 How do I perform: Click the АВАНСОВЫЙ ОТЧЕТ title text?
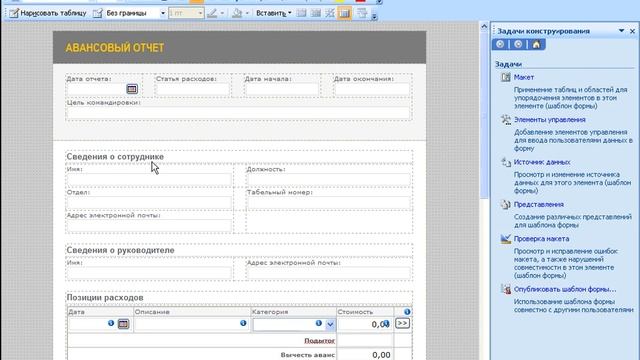115,48
